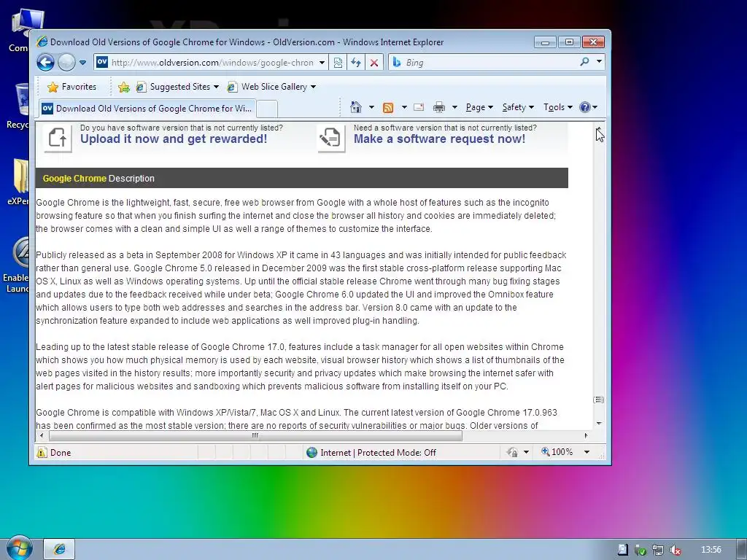
Task: Click the horizontal scrollbar right arrow
Action: (586, 436)
